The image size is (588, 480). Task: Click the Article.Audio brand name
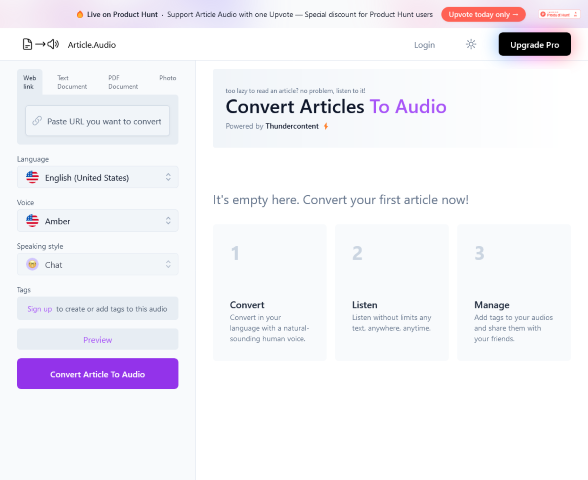click(x=92, y=45)
